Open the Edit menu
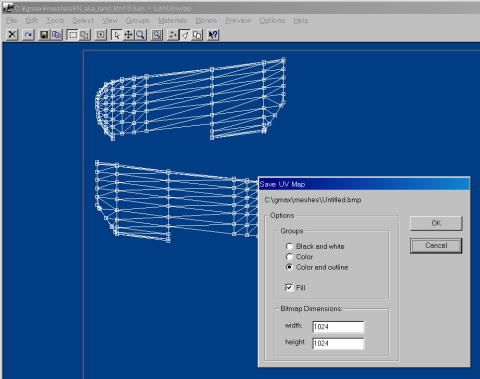The height and width of the screenshot is (379, 480). [32, 20]
